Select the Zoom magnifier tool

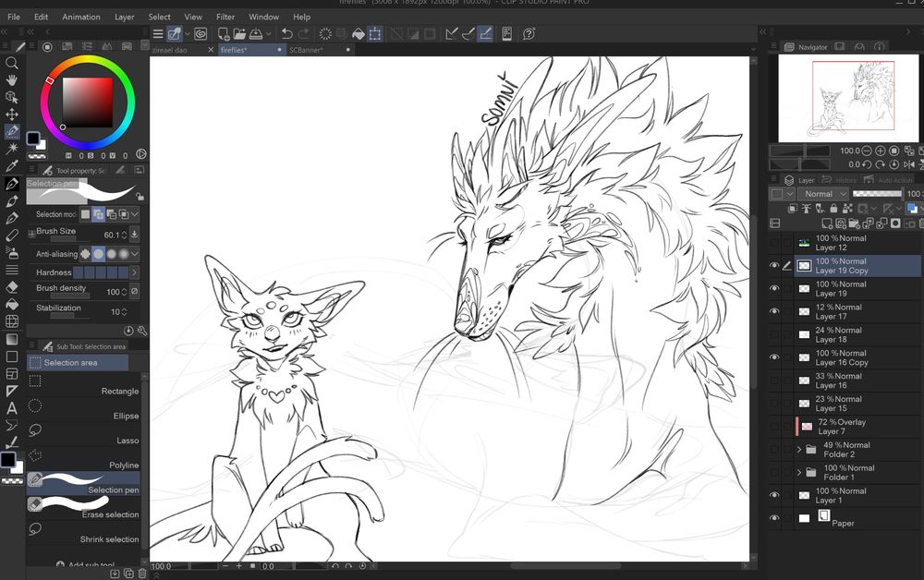(x=11, y=63)
